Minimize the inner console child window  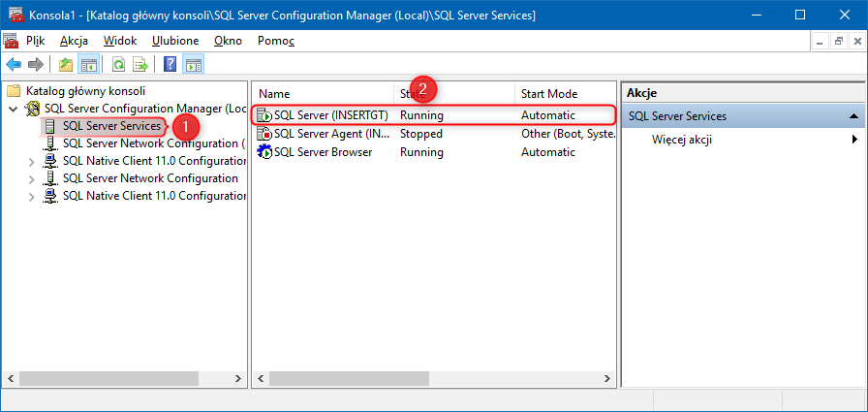point(821,41)
